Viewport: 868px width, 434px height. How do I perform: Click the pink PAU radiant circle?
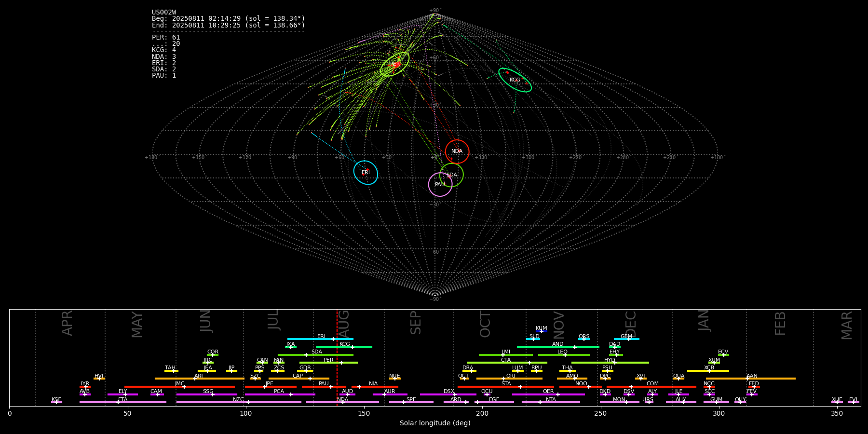(x=440, y=184)
